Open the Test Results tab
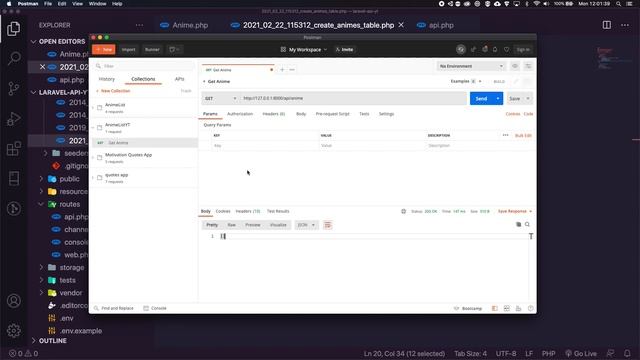 (278, 211)
